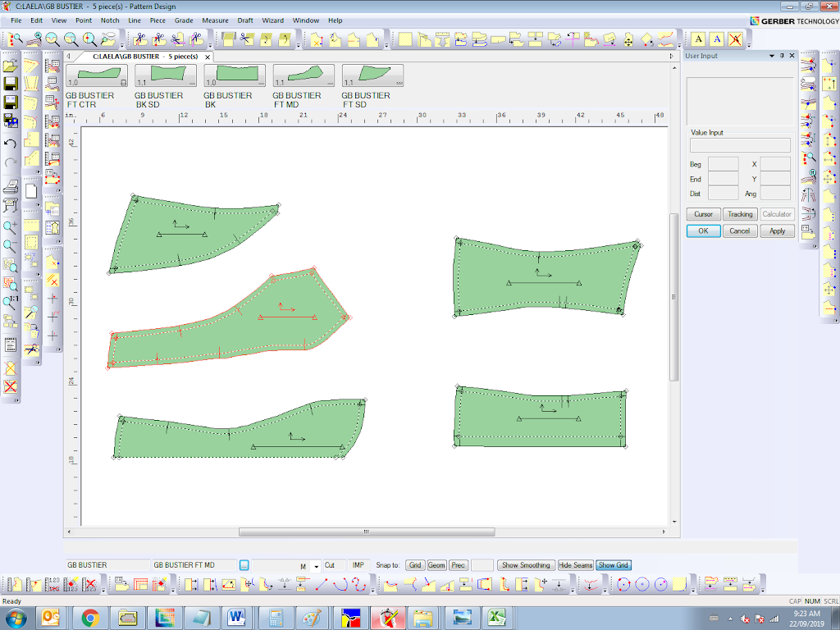
Task: Expand the options arrow at the bottom of the leftmost toolbar
Action: click(16, 400)
